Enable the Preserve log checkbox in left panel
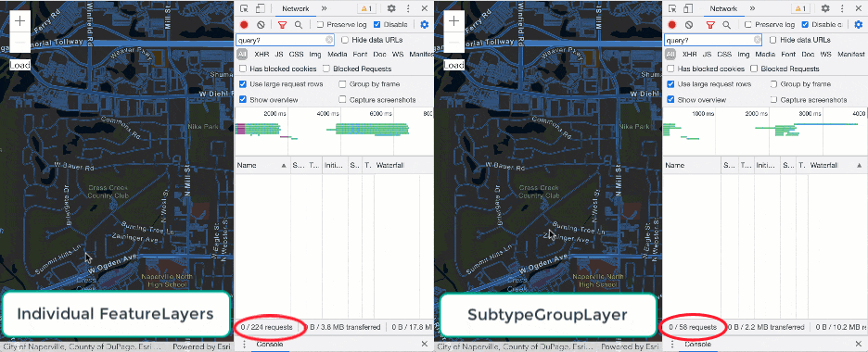868x352 pixels. coord(321,25)
